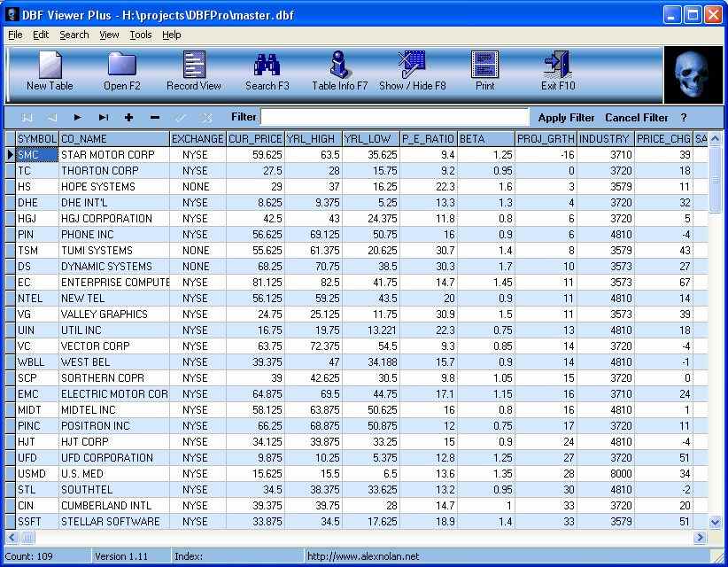This screenshot has height=567, width=728.
Task: Post edit with the checkmark navigator button
Action: 181,118
